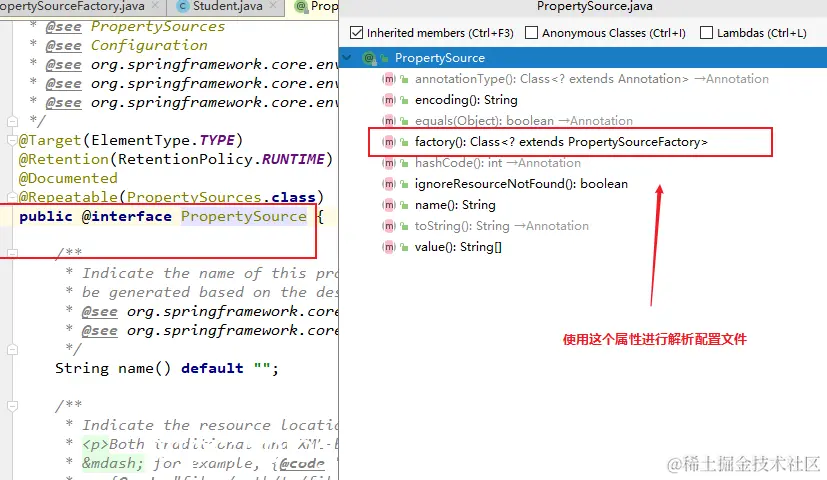The height and width of the screenshot is (480, 827).
Task: Click method icon next to annotationType()
Action: [x=389, y=79]
